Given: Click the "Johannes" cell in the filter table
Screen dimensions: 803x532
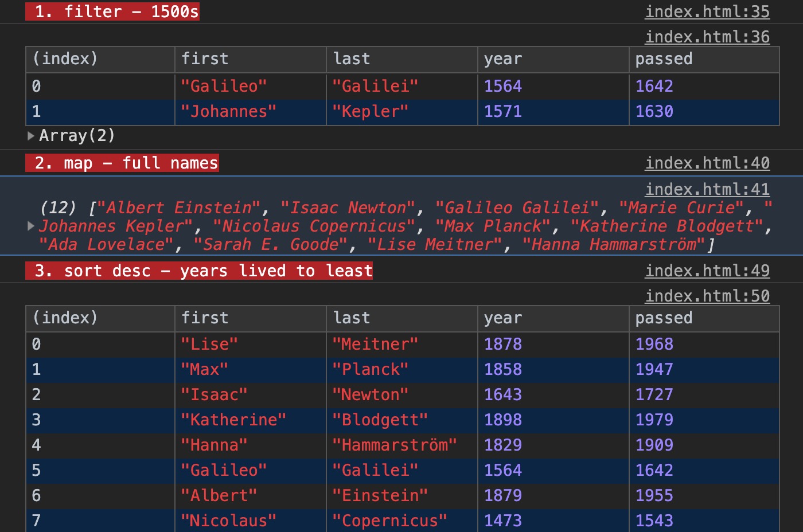Looking at the screenshot, I should pyautogui.click(x=250, y=111).
